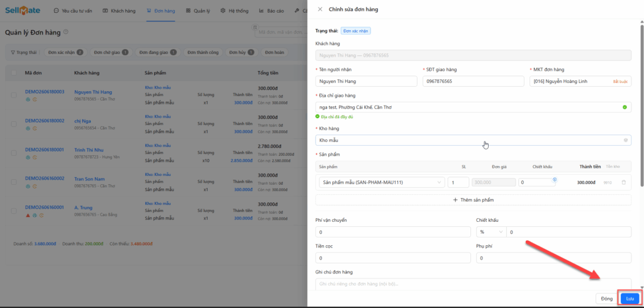Click the help icon beside Quản lý Đơn hàng

coord(65,32)
